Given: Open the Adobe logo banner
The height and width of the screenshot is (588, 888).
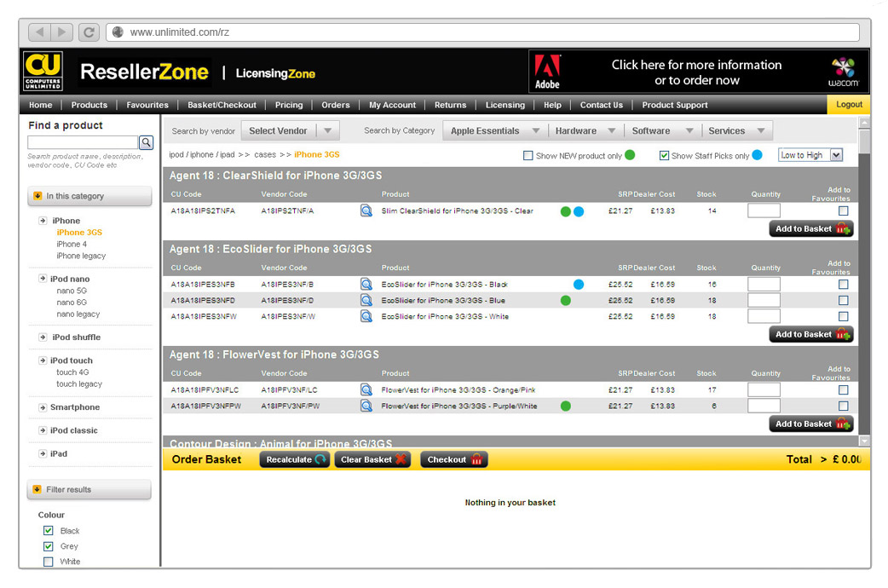Looking at the screenshot, I should [x=548, y=72].
